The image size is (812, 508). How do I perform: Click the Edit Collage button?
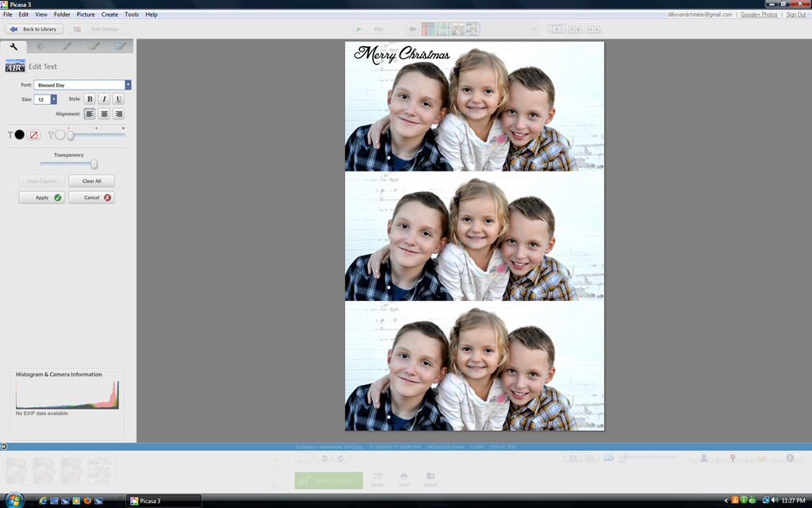click(99, 29)
